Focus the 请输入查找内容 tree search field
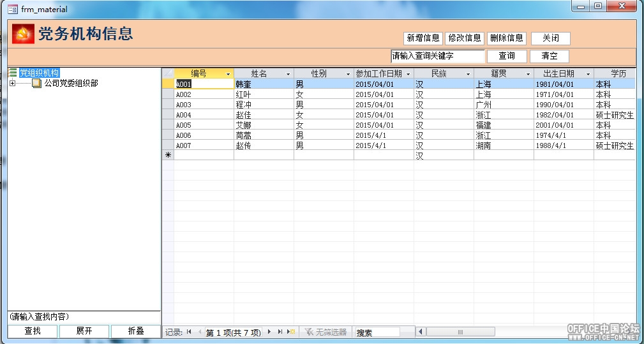This screenshot has height=344, width=644. (84, 317)
